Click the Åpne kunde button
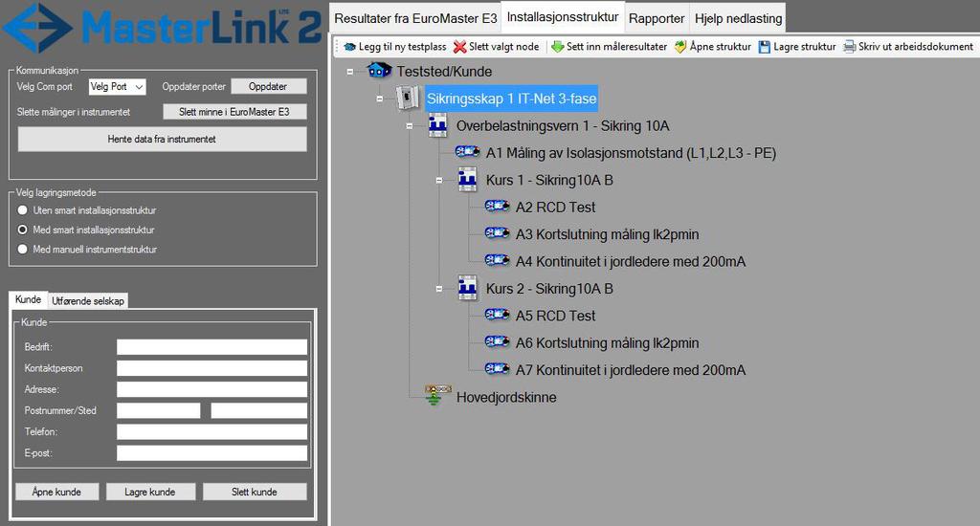Image resolution: width=980 pixels, height=526 pixels. click(x=56, y=492)
